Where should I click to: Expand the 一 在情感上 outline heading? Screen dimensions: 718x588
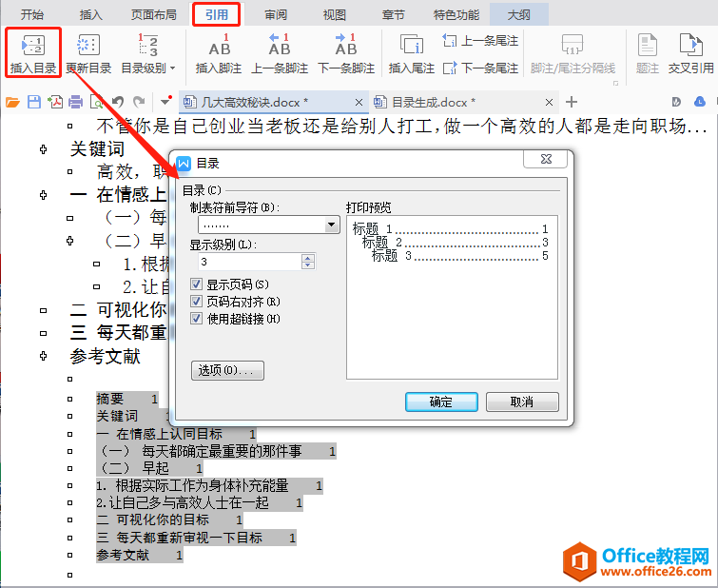pos(44,195)
